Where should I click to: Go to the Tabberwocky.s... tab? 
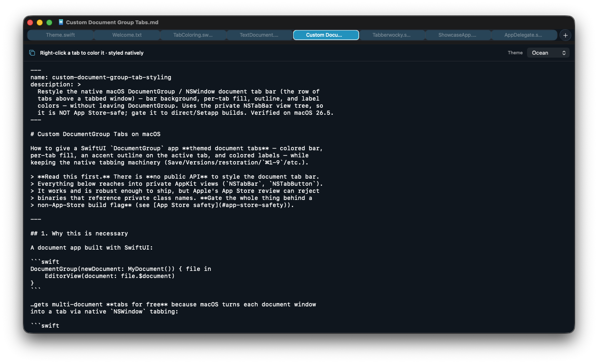(392, 35)
